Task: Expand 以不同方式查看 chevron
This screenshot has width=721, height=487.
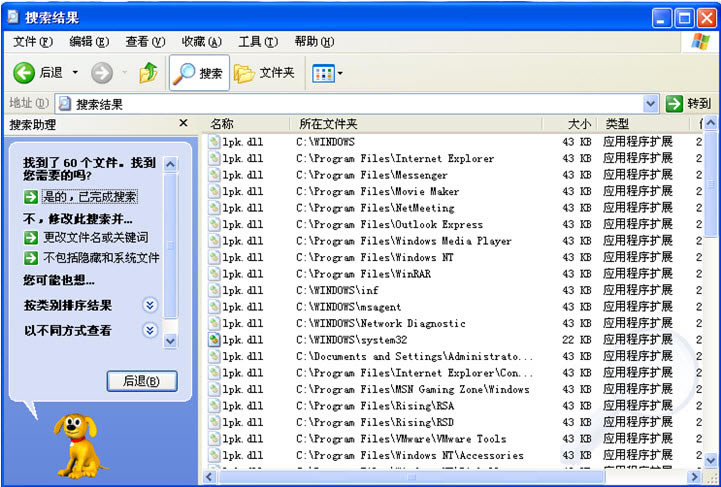Action: tap(150, 330)
